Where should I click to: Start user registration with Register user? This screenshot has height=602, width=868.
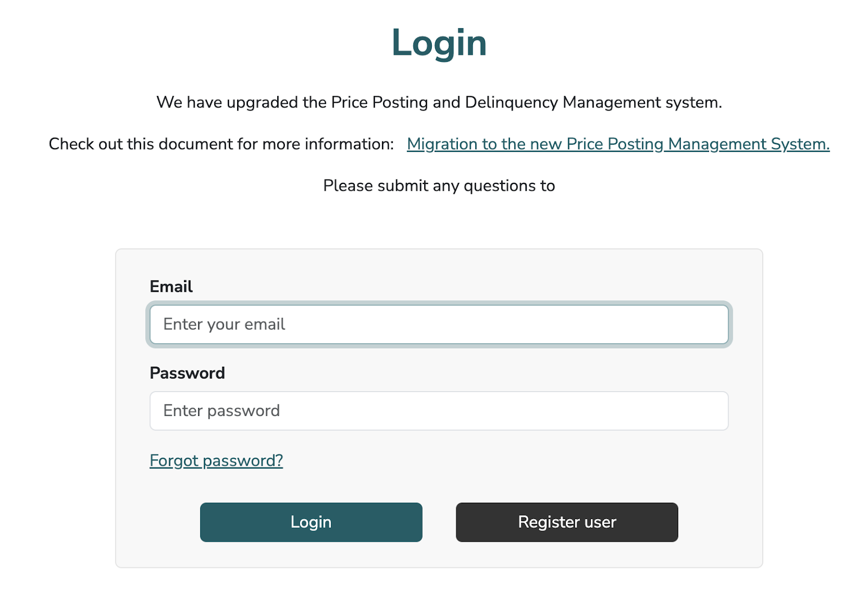pyautogui.click(x=566, y=522)
